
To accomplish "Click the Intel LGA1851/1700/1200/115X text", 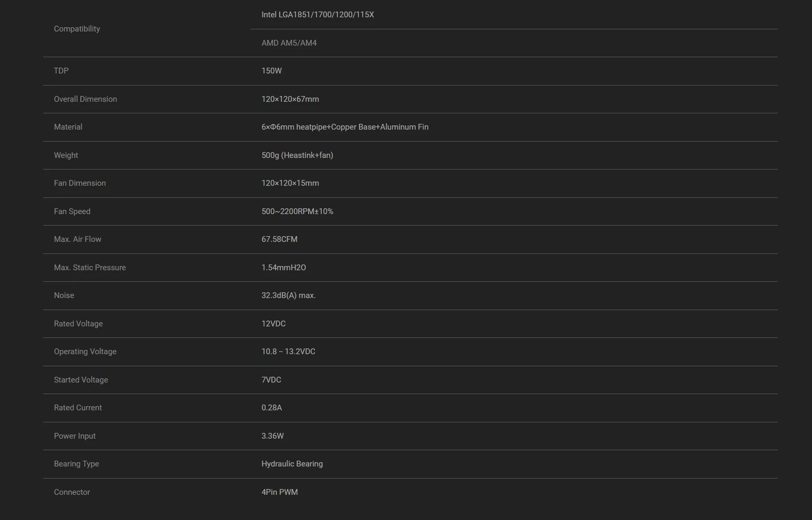I will coord(318,15).
